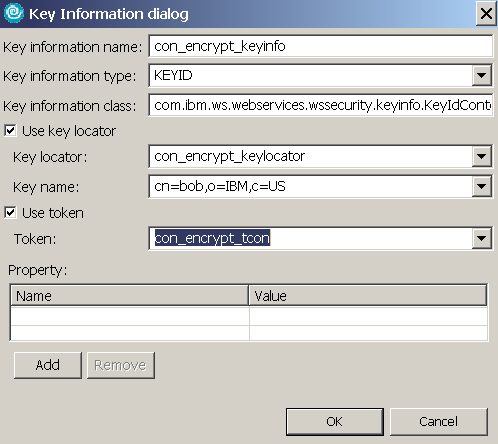Add a new property
The image size is (498, 444).
(48, 365)
